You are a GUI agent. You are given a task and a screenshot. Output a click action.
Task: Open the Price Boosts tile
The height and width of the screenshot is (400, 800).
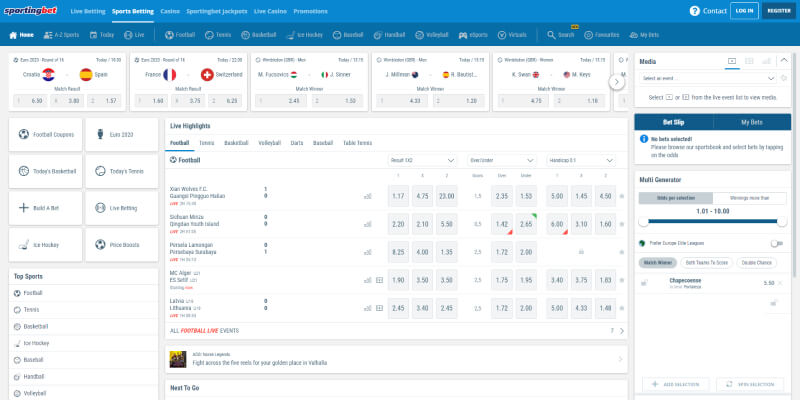(121, 245)
